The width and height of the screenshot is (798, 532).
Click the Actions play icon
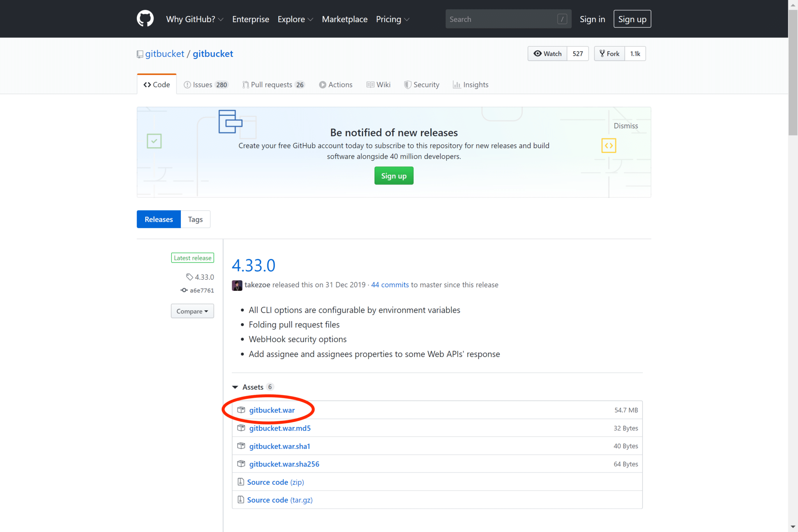coord(323,85)
